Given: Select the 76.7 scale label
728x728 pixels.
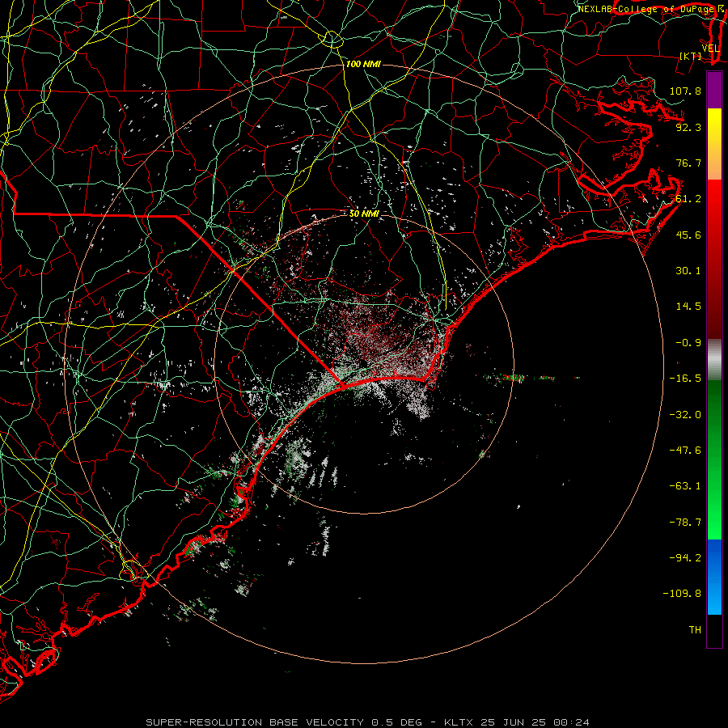Looking at the screenshot, I should (x=688, y=163).
